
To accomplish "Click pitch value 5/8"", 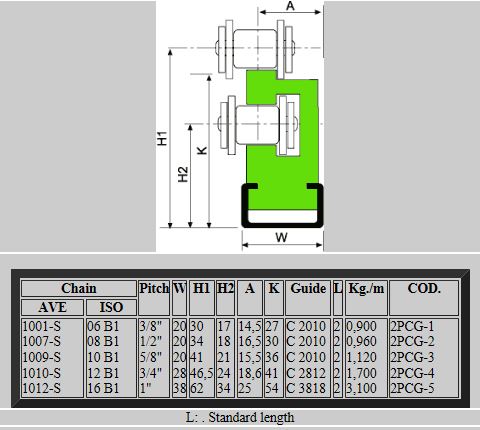I will point(151,357).
